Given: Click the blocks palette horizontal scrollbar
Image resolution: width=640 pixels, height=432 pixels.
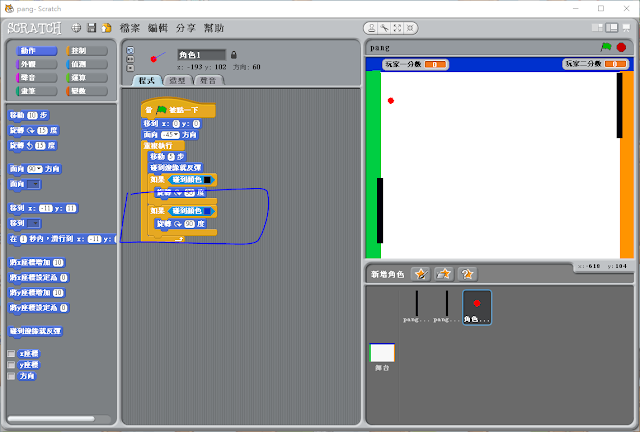Looking at the screenshot, I should click(x=51, y=419).
